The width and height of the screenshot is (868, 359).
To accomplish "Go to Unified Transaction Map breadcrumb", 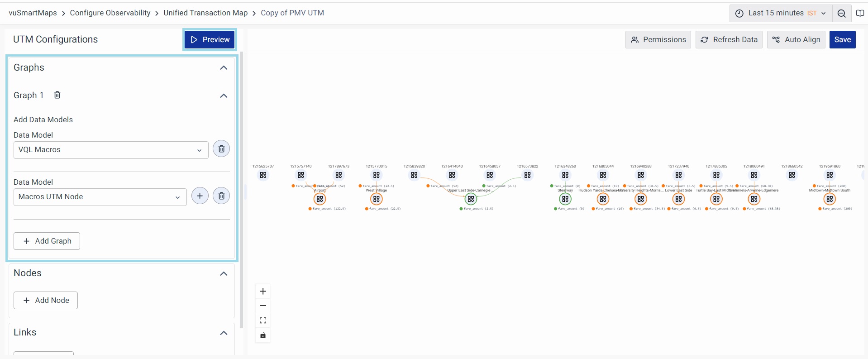I will (205, 13).
